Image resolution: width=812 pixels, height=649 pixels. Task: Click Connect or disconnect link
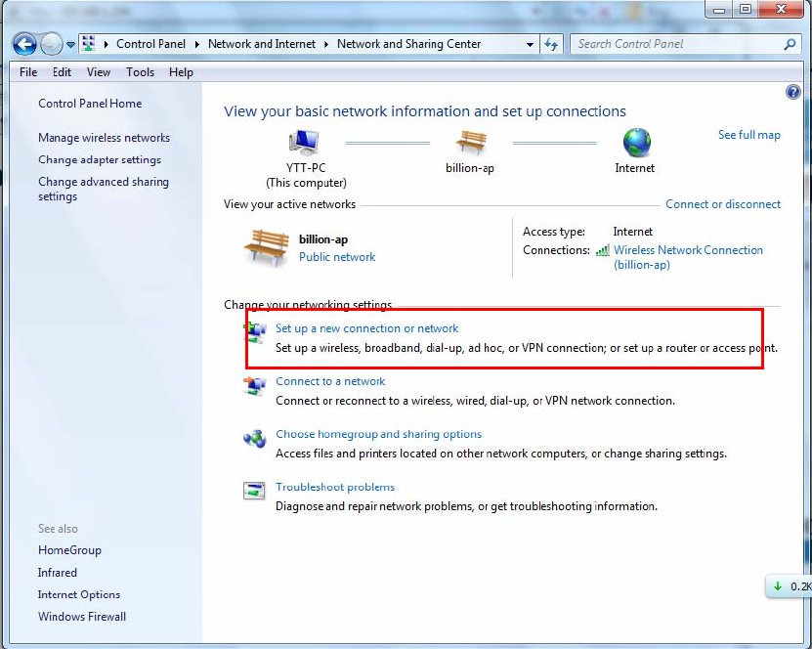pyautogui.click(x=723, y=204)
